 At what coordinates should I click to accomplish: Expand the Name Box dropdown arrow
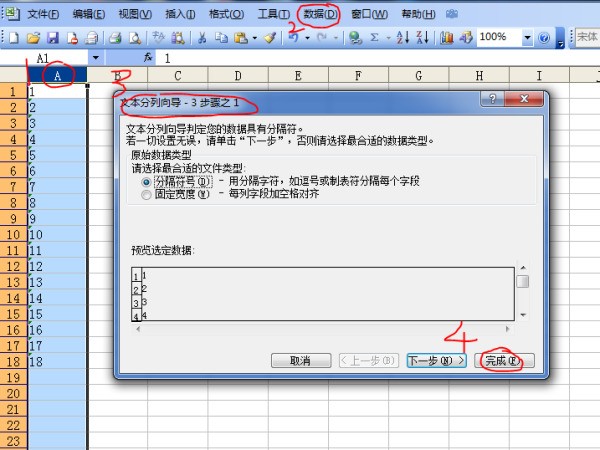tap(96, 58)
